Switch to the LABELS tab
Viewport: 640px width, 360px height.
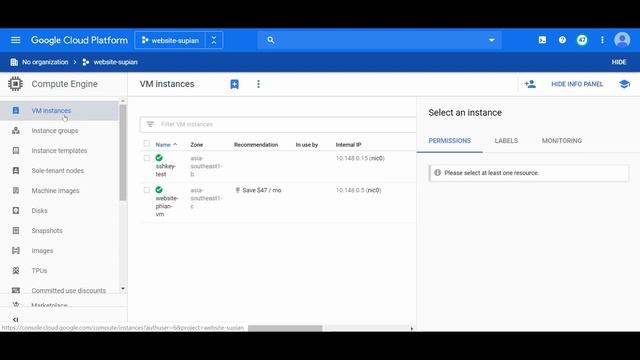[x=506, y=140]
